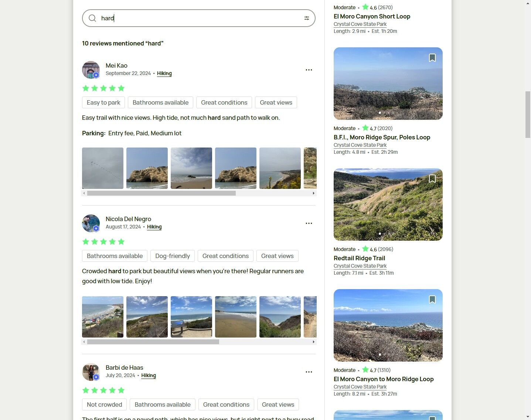531x420 pixels.
Task: Open fourth photo in Nicola Del Negro's review
Action: point(236,317)
